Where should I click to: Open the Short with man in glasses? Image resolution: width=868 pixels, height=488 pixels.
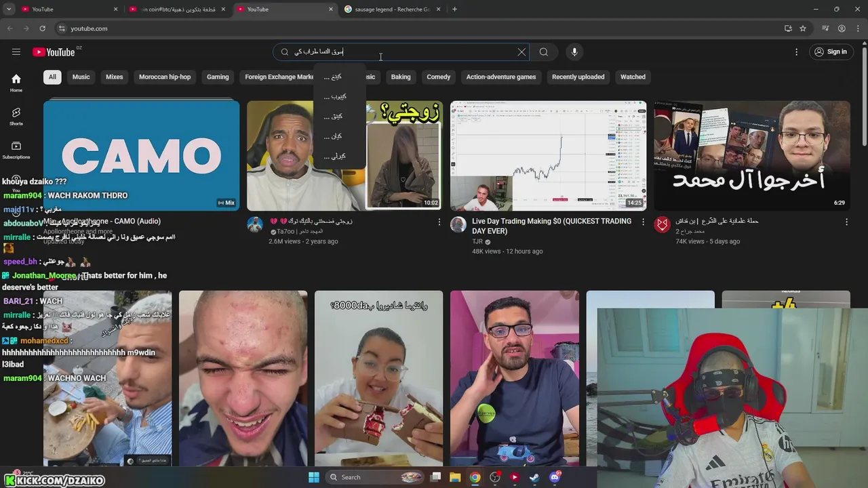click(515, 378)
